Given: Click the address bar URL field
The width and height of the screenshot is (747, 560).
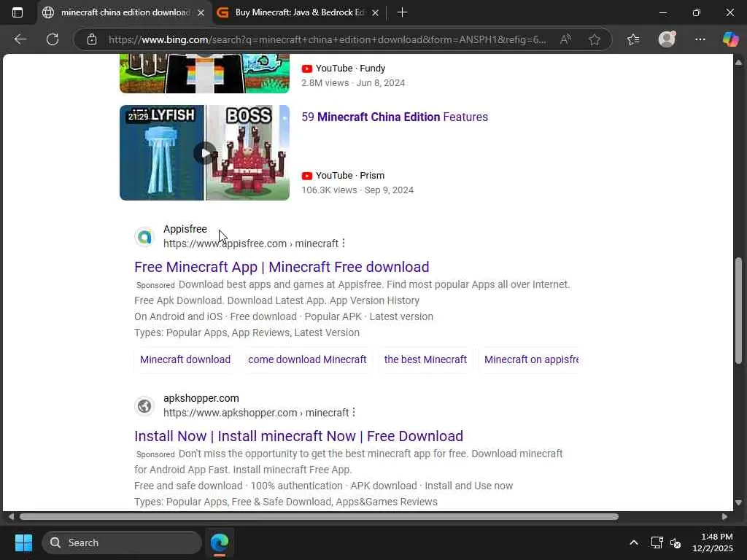Looking at the screenshot, I should 328,39.
